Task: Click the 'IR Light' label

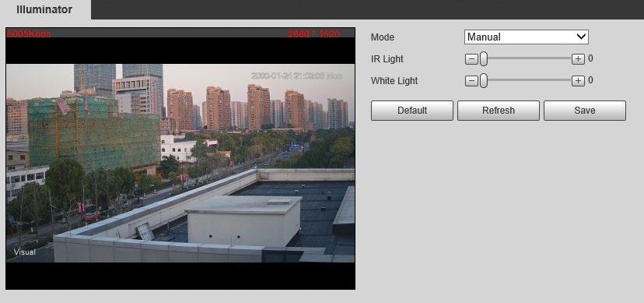Action: [x=387, y=59]
